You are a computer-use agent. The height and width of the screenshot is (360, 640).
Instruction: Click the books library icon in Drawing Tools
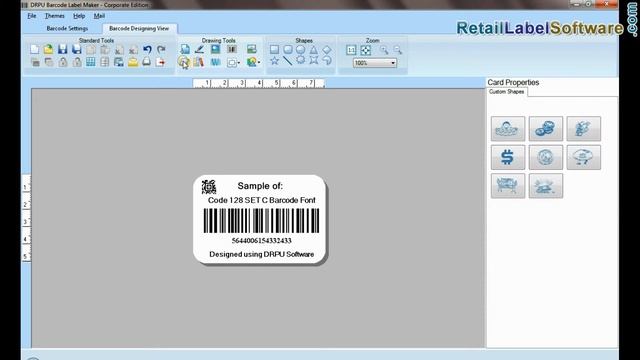click(x=199, y=62)
